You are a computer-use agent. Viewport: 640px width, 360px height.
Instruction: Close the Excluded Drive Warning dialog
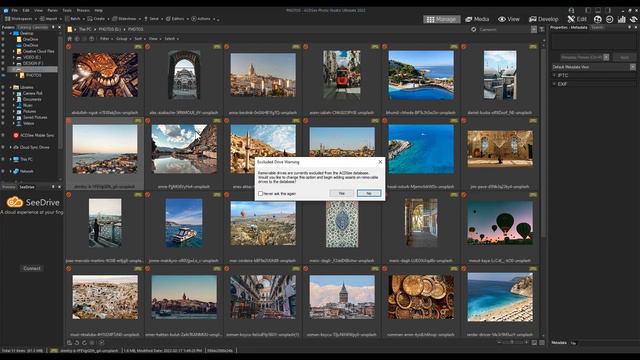point(380,162)
